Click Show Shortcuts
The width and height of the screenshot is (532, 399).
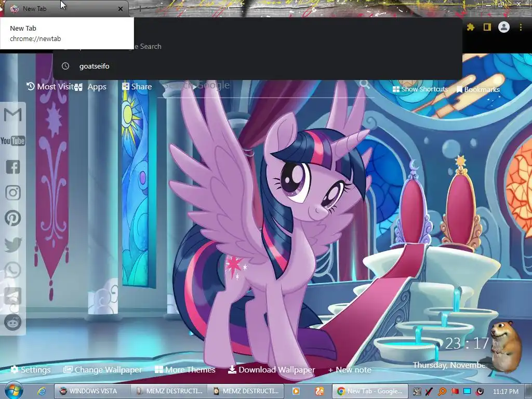(x=420, y=89)
